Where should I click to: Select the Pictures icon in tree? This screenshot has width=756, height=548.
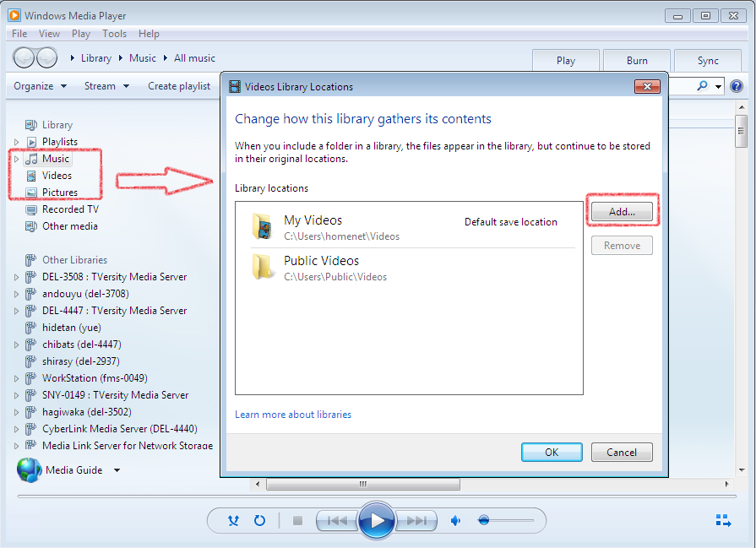[x=31, y=193]
